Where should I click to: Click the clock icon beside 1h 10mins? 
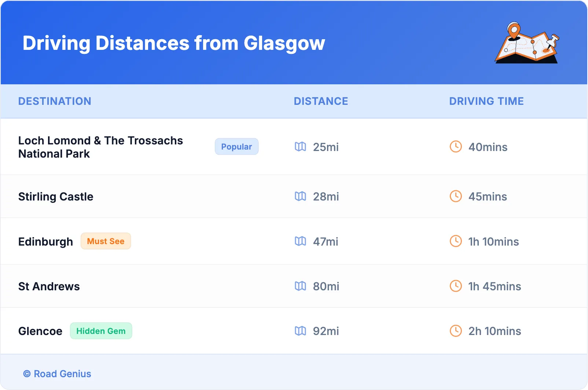[x=456, y=241]
